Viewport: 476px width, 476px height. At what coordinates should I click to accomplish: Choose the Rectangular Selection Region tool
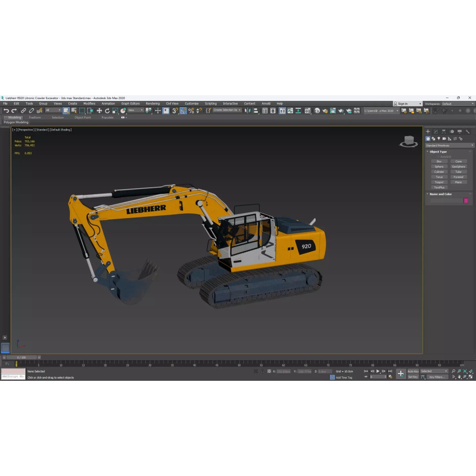82,111
